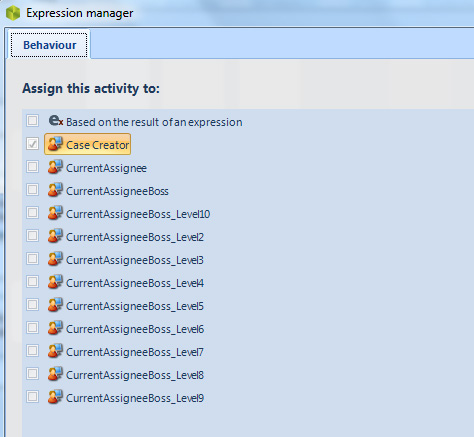Click the CurrentAssigneeBoss_Level6 user icon
Image resolution: width=474 pixels, height=437 pixels.
pos(55,328)
